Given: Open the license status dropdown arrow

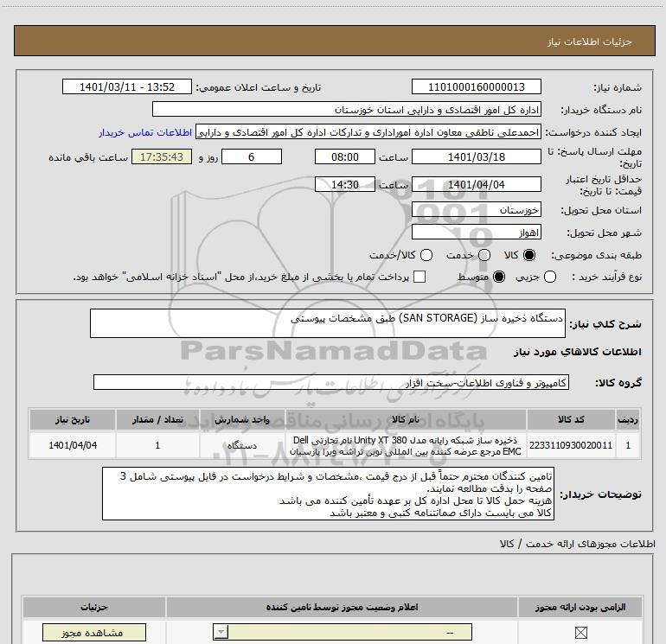Looking at the screenshot, I should (221, 632).
